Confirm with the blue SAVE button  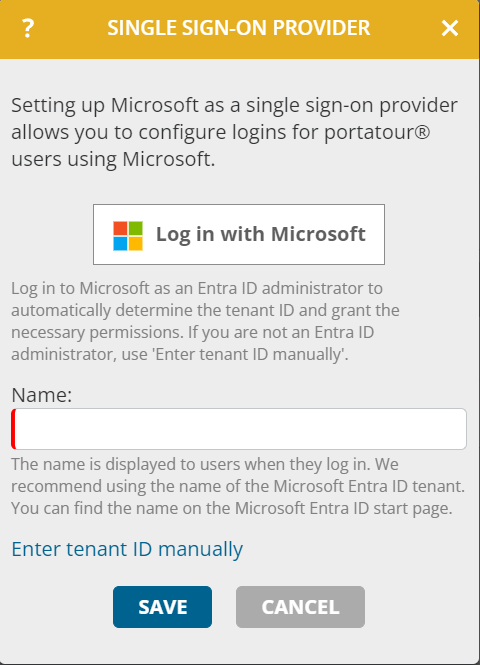coord(162,607)
